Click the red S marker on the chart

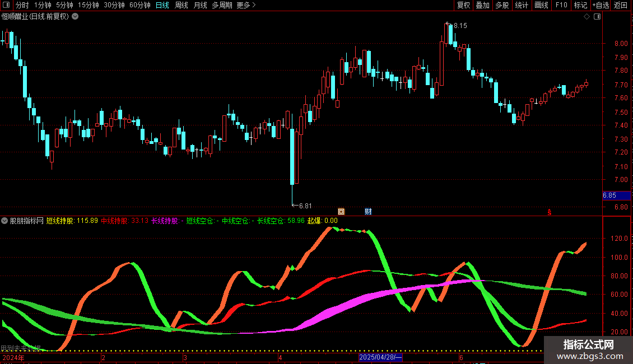pos(550,212)
